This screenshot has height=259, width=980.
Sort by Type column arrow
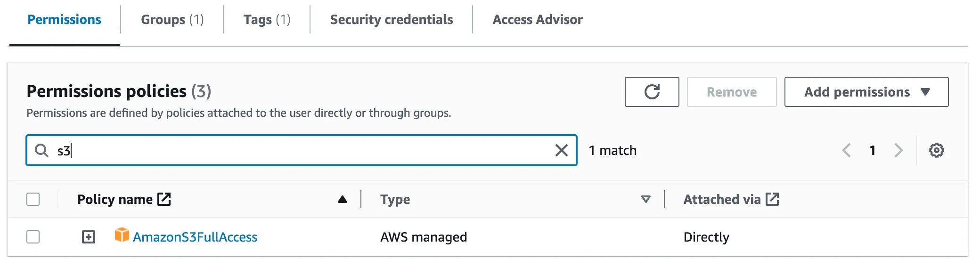click(x=646, y=199)
